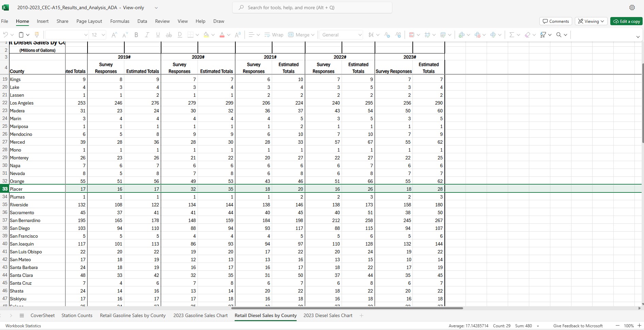Open the Comments pane button
This screenshot has width=644, height=330.
tap(555, 21)
